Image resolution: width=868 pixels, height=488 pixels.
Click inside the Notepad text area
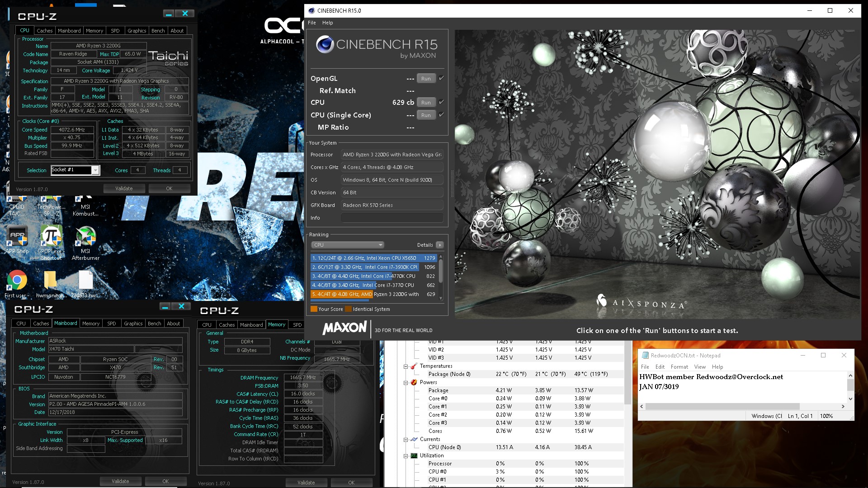(x=742, y=386)
